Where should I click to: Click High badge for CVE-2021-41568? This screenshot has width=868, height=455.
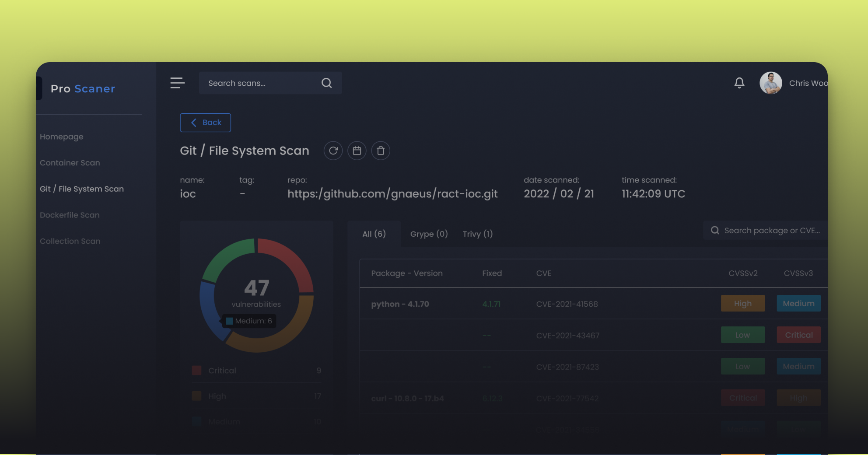743,303
